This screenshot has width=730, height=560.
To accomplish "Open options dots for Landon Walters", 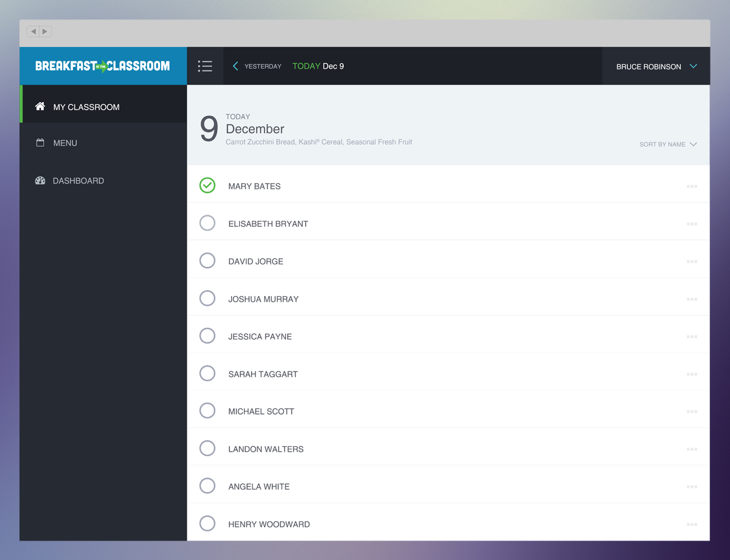I will [692, 449].
